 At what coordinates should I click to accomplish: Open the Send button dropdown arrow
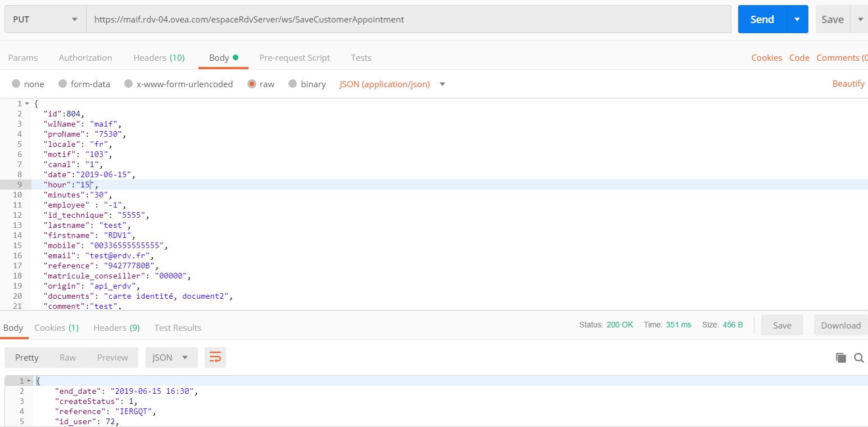click(x=797, y=19)
